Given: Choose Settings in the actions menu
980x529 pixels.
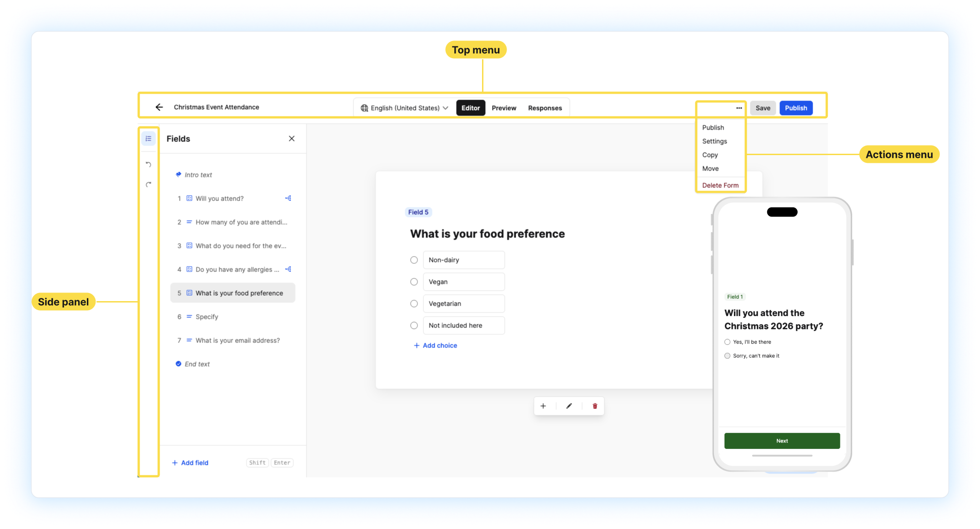Looking at the screenshot, I should point(714,141).
